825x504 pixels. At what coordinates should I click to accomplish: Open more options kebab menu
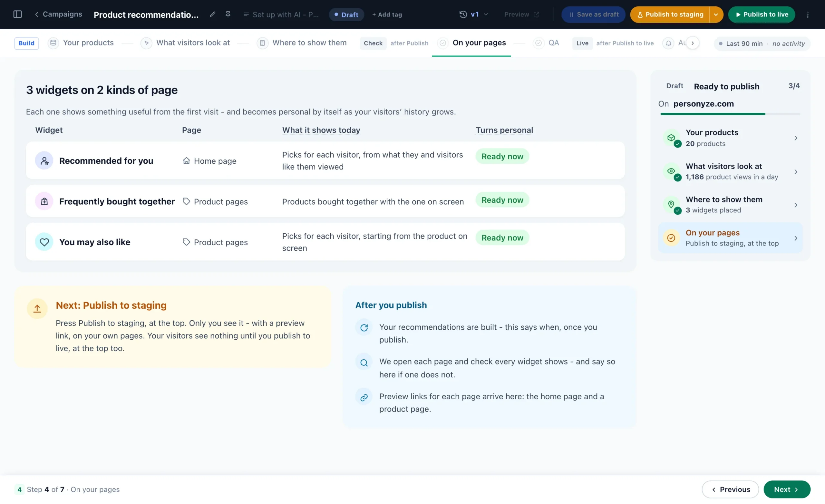point(807,15)
